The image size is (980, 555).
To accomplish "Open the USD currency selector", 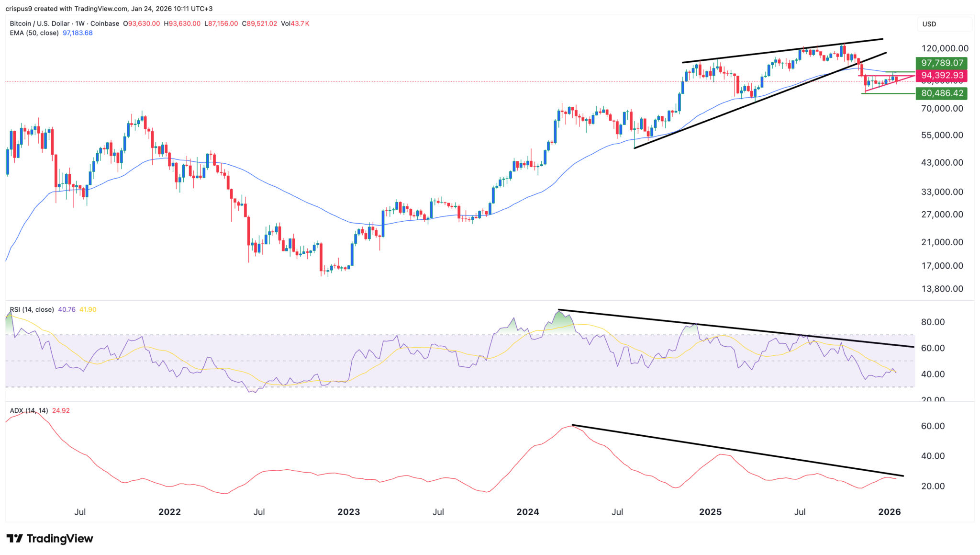I will click(x=929, y=24).
